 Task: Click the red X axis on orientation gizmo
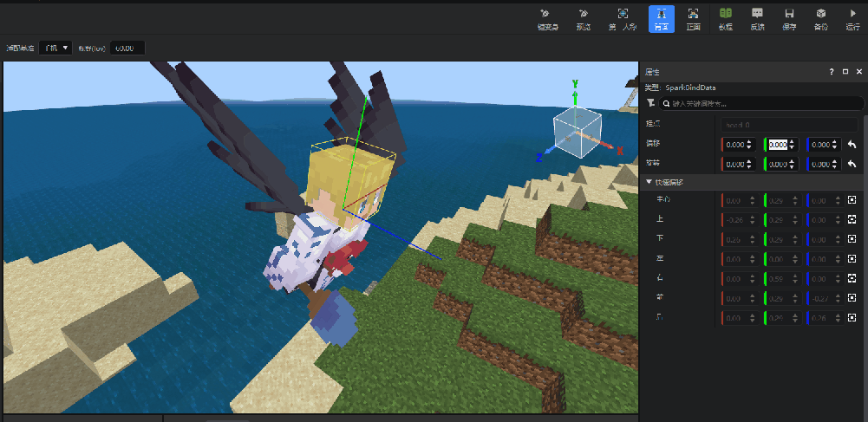[613, 147]
